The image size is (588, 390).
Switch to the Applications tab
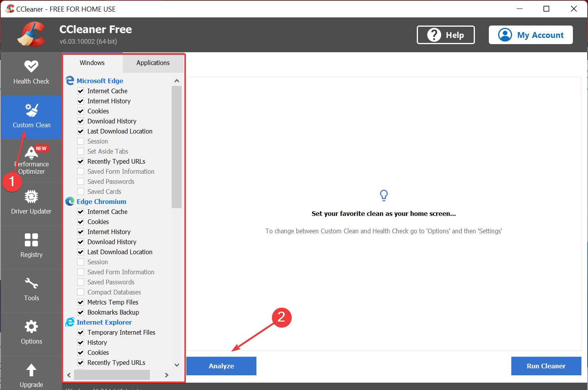(153, 63)
